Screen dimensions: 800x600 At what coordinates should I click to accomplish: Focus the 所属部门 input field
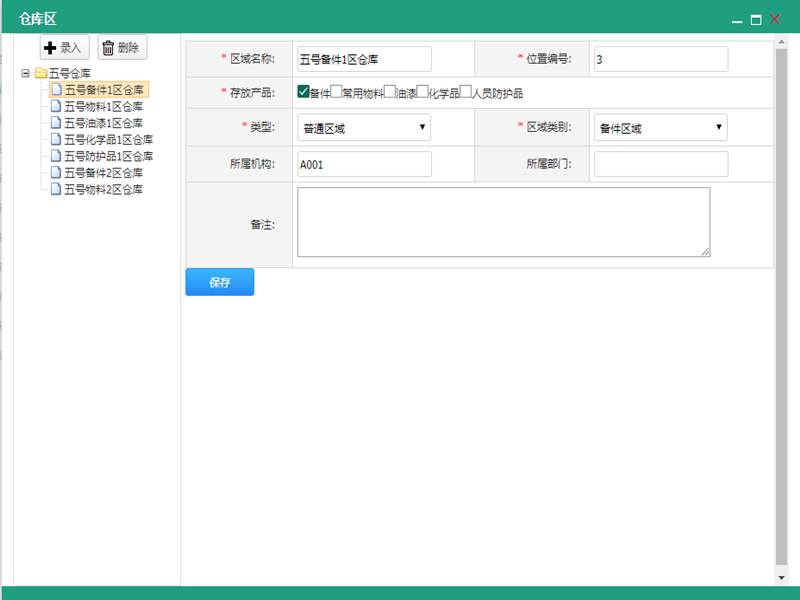[660, 164]
